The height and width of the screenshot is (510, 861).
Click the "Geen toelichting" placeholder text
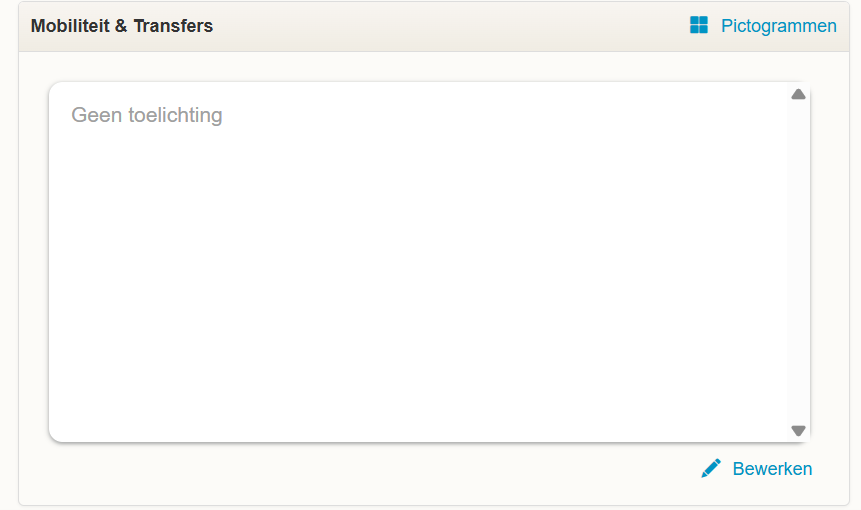[x=147, y=115]
